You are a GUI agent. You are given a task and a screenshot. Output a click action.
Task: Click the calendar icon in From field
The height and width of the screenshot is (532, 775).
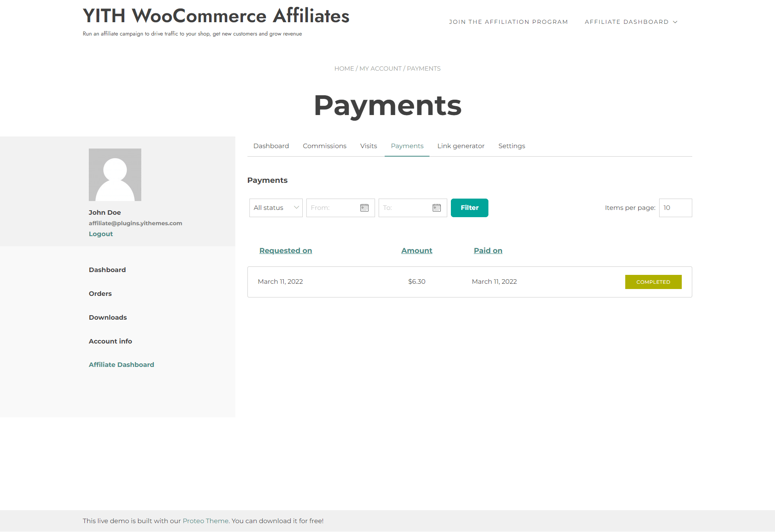(364, 207)
